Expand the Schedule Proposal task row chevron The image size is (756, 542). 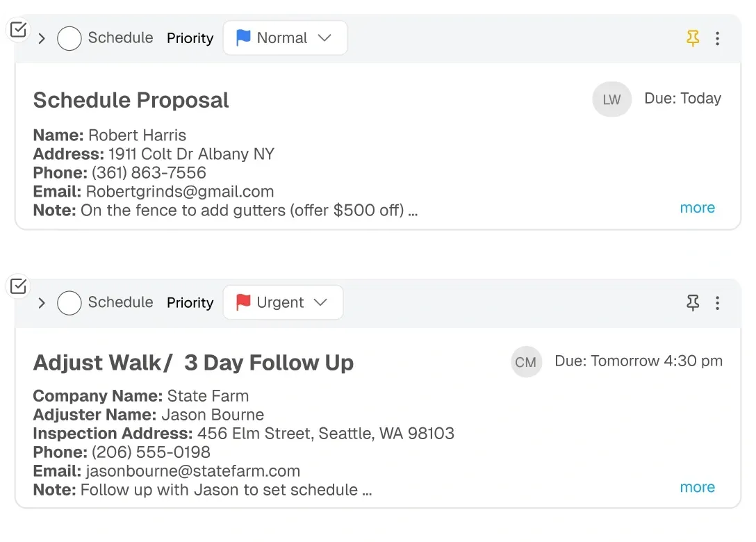click(42, 39)
